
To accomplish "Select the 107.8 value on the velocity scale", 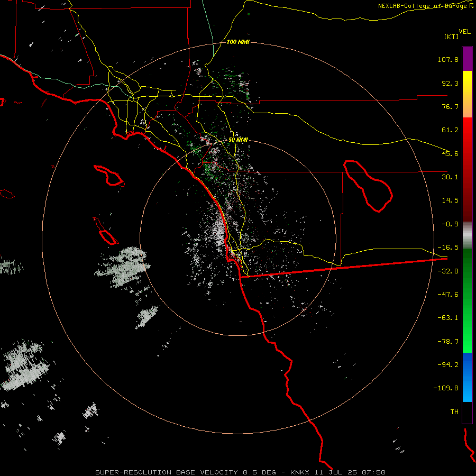I will coord(448,59).
